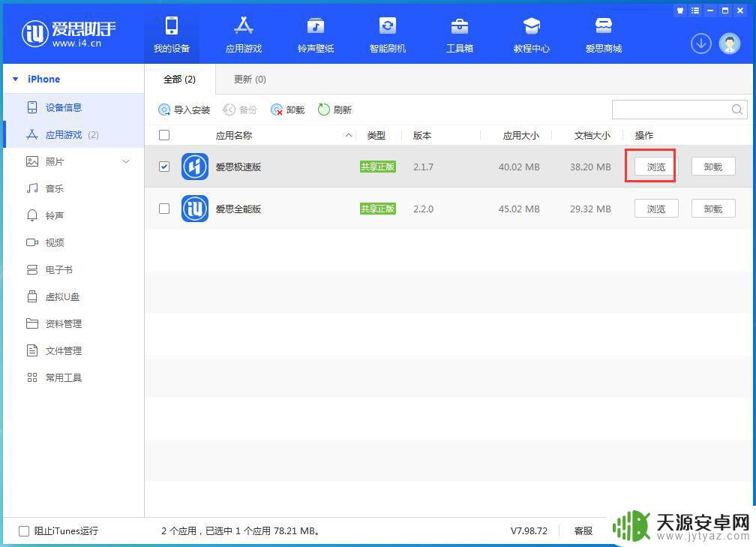756x547 pixels.
Task: Open the download manager arrow icon
Action: [701, 44]
